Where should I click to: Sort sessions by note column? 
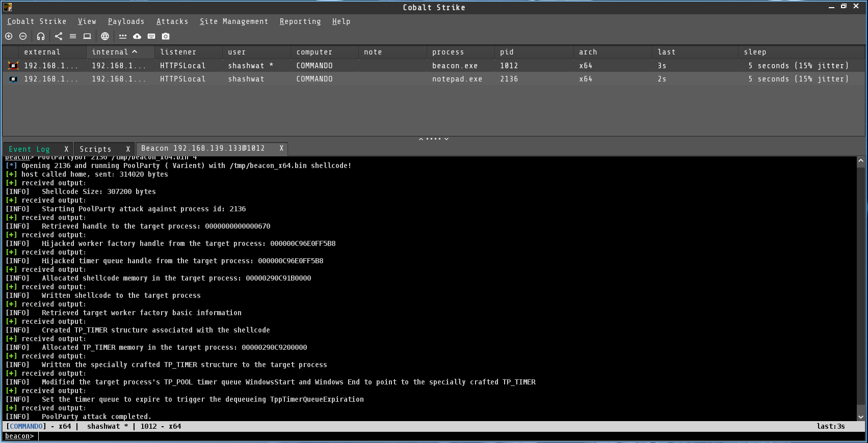(x=392, y=52)
